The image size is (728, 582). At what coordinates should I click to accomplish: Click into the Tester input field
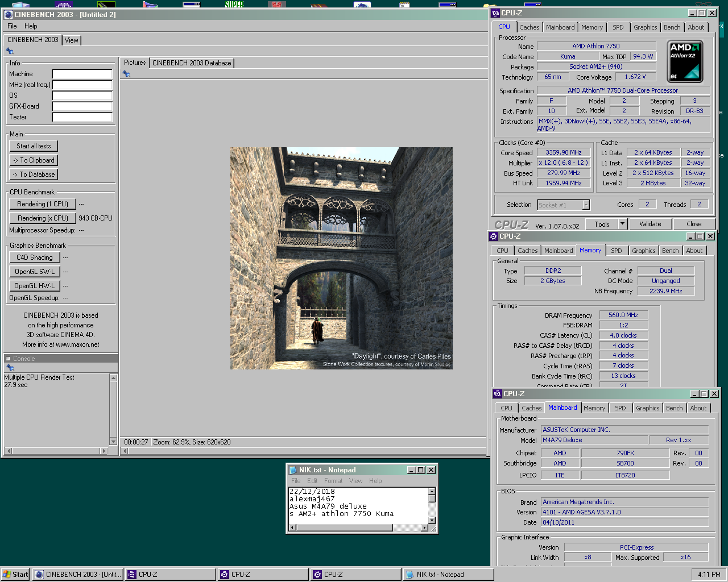(82, 117)
